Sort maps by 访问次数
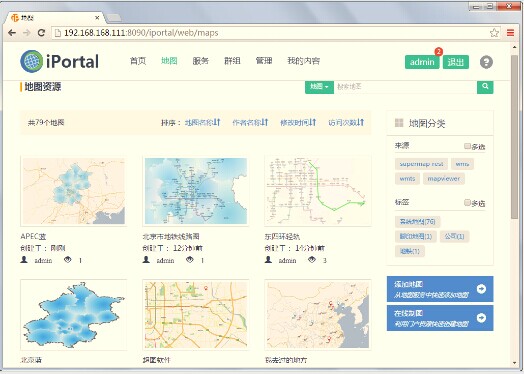The height and width of the screenshot is (374, 524). click(x=346, y=123)
